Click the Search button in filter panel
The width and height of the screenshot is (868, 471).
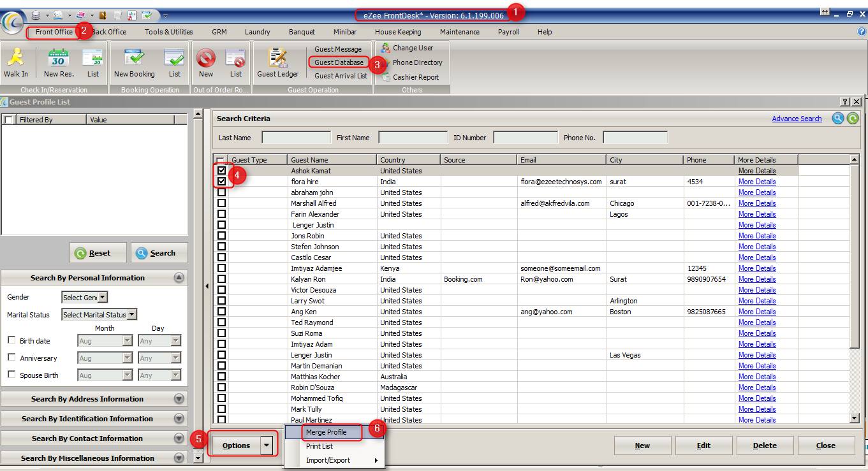(159, 253)
